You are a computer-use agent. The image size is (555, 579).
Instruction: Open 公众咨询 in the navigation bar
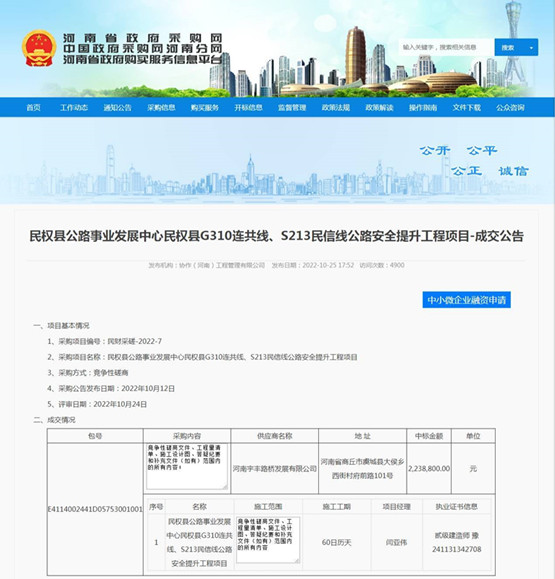coord(510,107)
